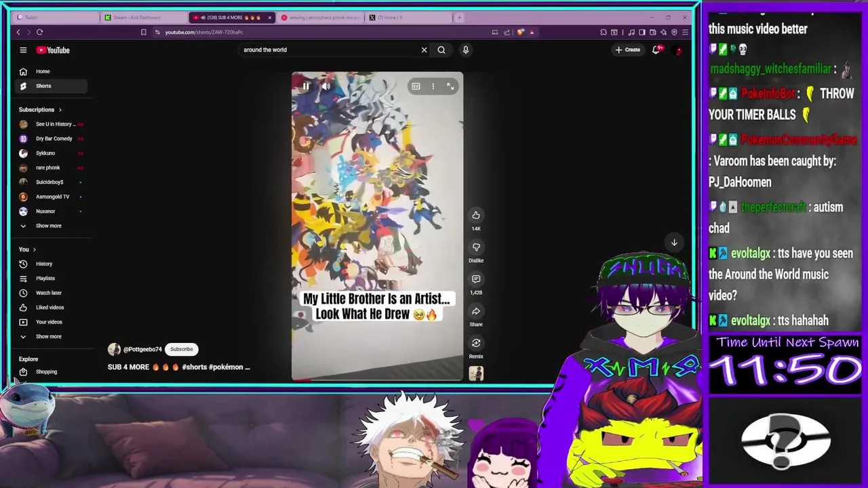868x488 pixels.
Task: Dislike this Short
Action: tap(476, 247)
